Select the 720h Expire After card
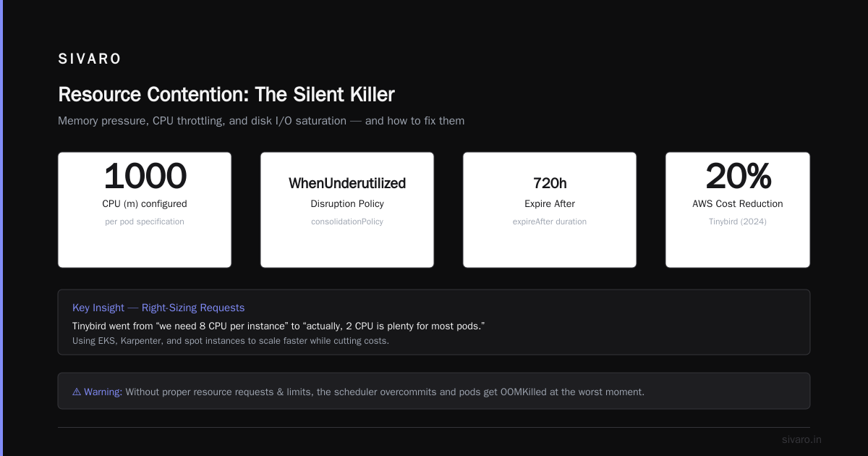The image size is (868, 456). click(x=550, y=210)
